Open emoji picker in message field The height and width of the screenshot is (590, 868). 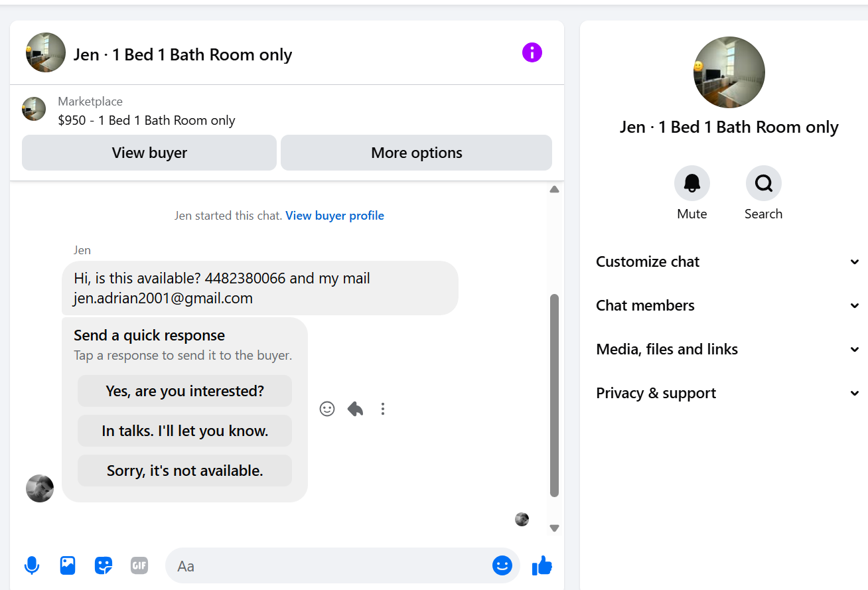point(502,565)
